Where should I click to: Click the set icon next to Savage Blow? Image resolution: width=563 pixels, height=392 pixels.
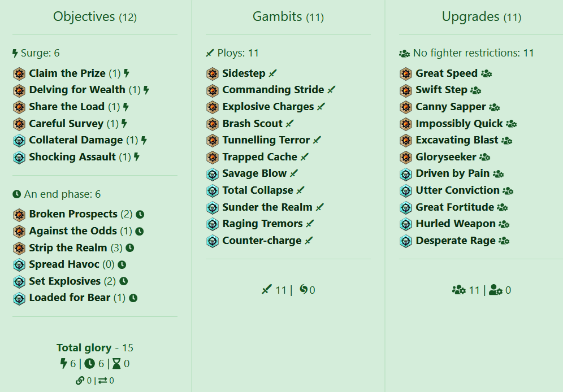(213, 174)
